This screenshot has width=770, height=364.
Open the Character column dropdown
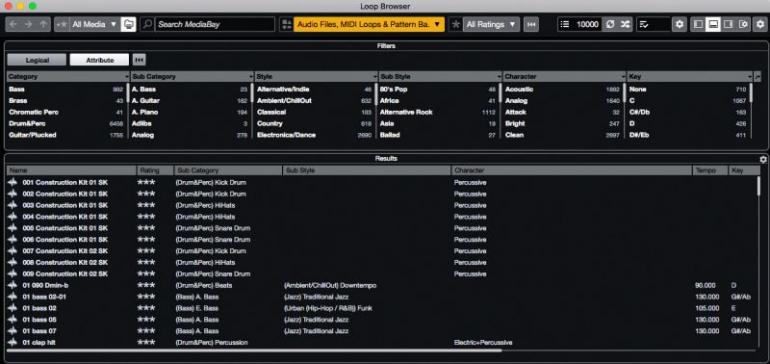(x=624, y=77)
